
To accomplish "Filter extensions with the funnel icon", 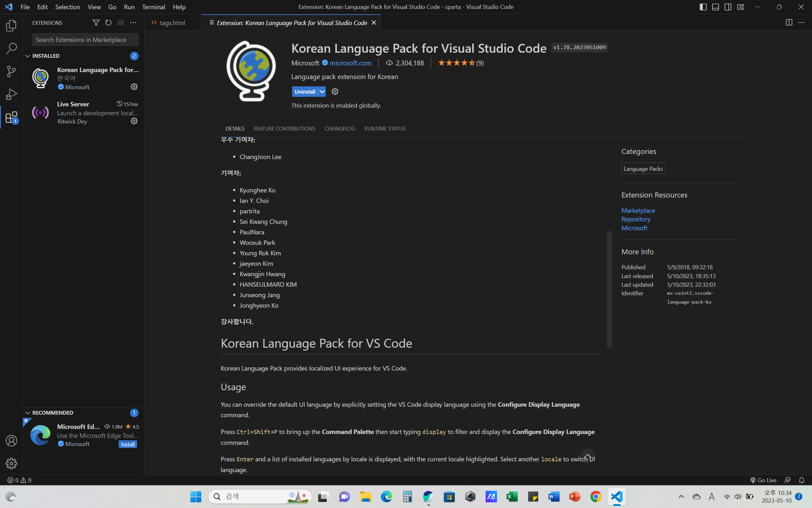I will (x=96, y=23).
